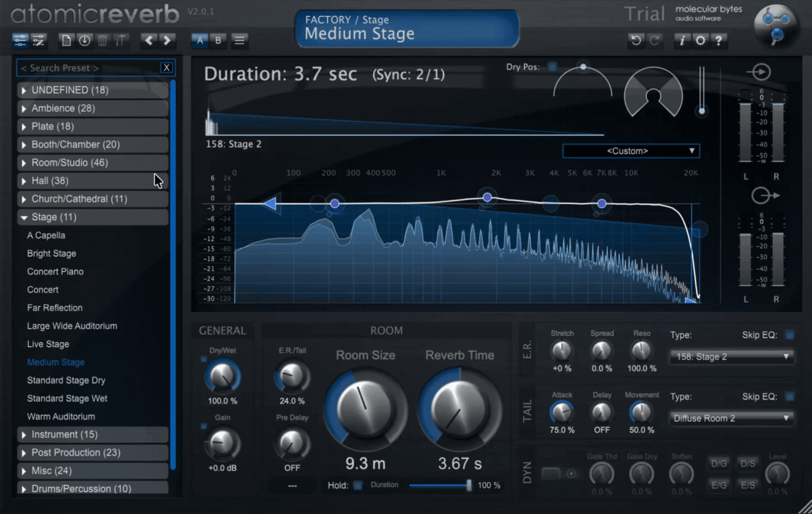Click the input level arrow-circle icon
The width and height of the screenshot is (812, 514).
[x=759, y=72]
